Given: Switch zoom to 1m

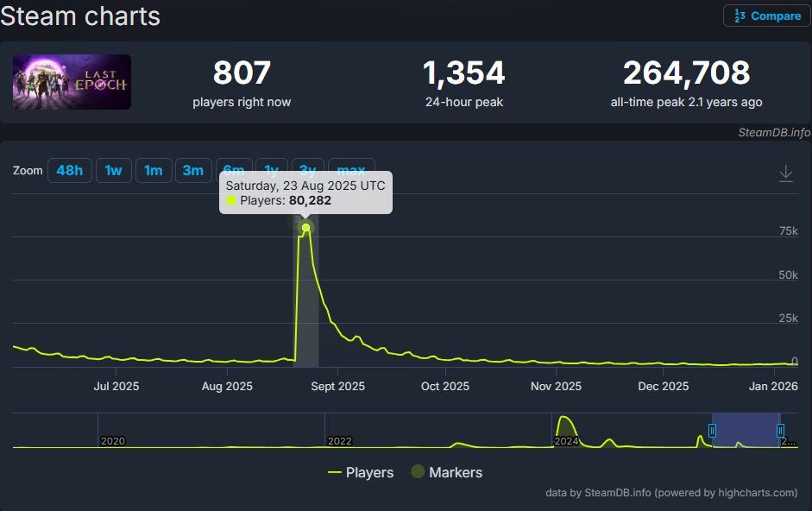Looking at the screenshot, I should pos(153,171).
